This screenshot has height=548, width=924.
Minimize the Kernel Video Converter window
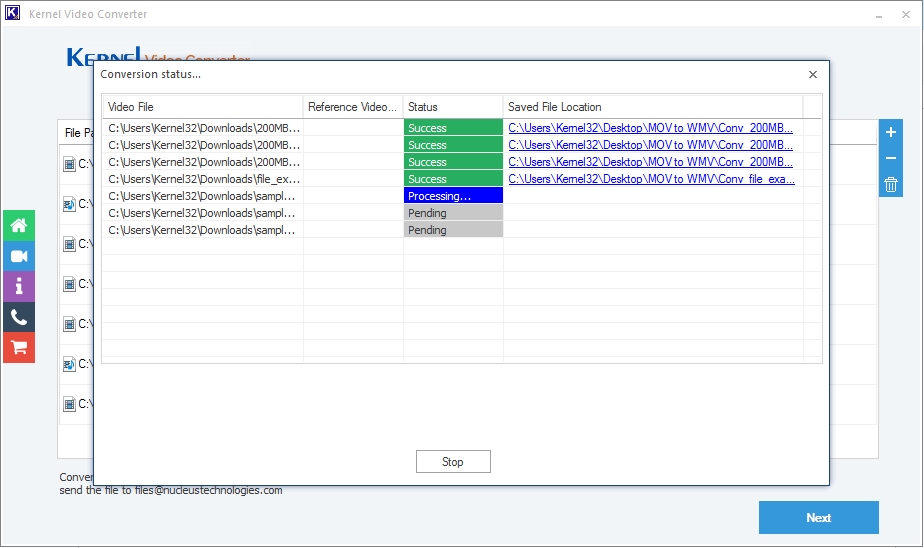coord(879,14)
